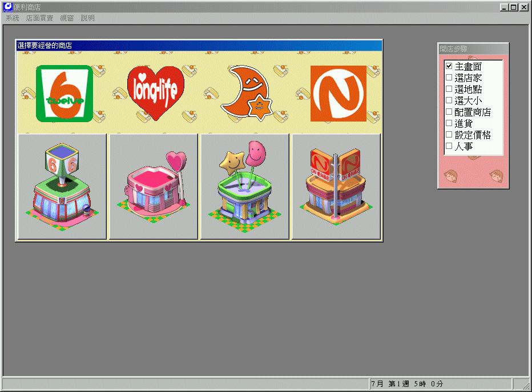Tick the 配置商店 checkbox
The image size is (532, 392).
(x=449, y=112)
